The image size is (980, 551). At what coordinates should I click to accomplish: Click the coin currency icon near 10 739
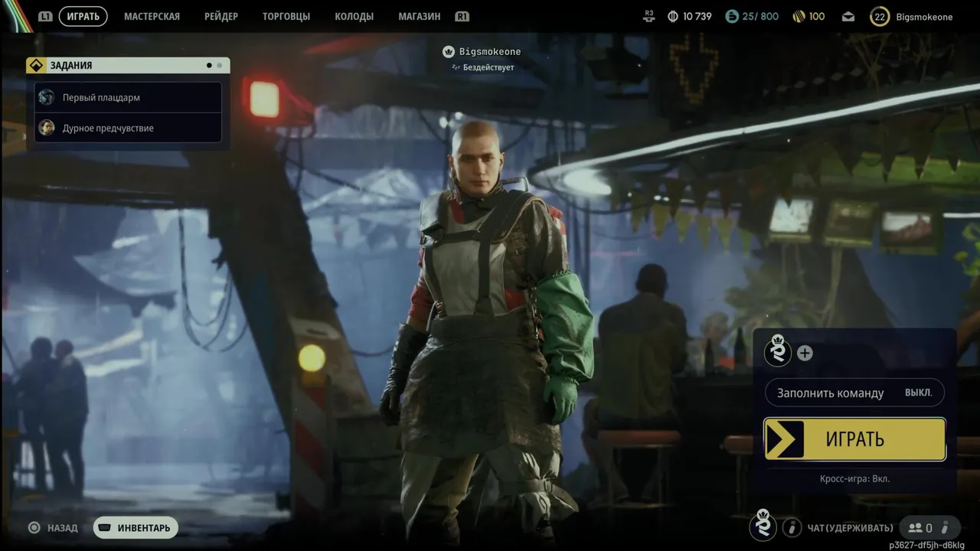[673, 16]
